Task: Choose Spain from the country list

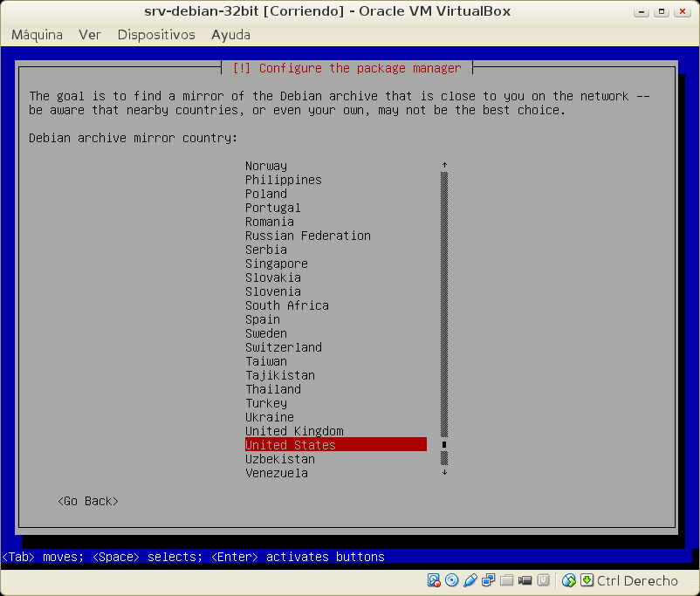Action: point(263,319)
